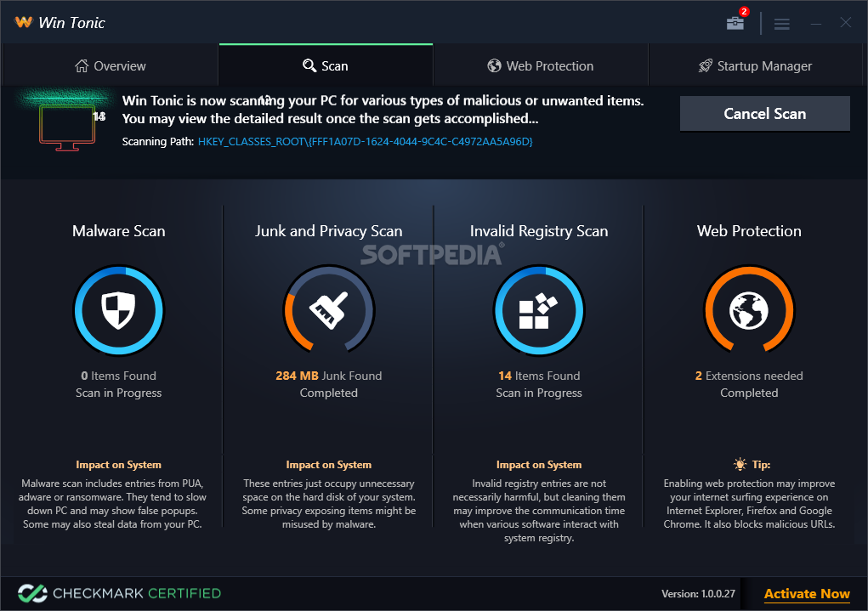The width and height of the screenshot is (868, 611).
Task: Click the junk entries description paragraph
Action: coord(329,504)
